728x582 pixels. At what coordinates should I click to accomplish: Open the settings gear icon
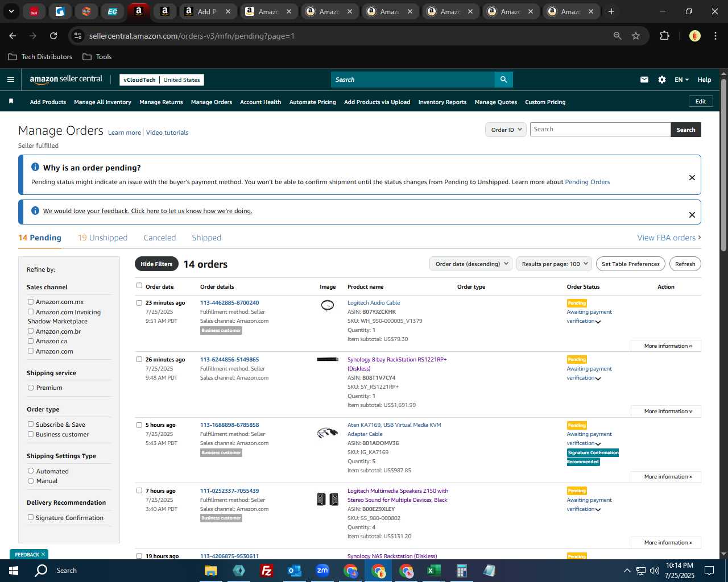662,80
